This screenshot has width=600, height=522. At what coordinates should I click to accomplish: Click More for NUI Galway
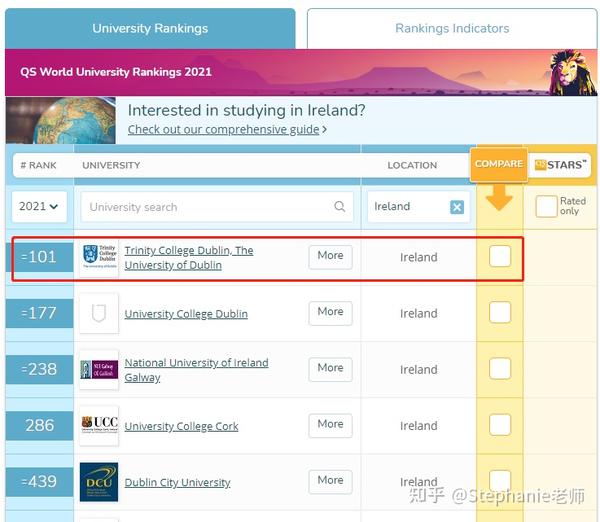330,368
